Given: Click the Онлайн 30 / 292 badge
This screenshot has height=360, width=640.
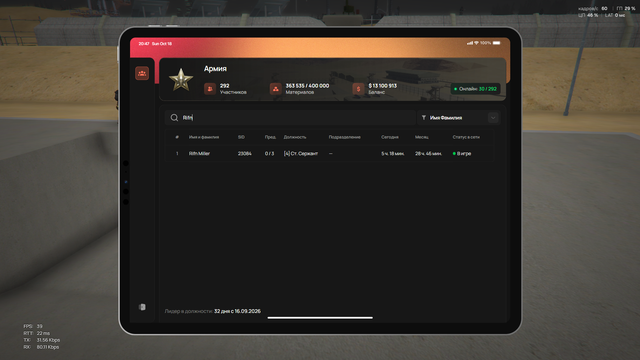Looking at the screenshot, I should point(476,89).
